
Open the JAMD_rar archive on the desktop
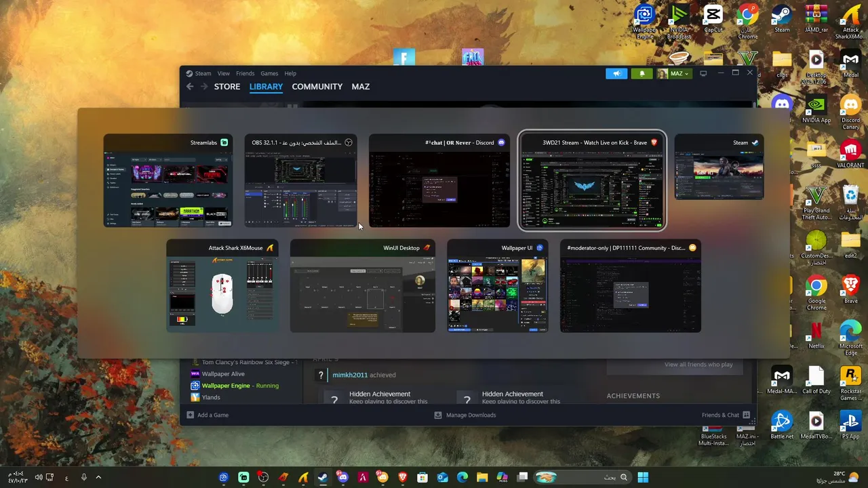(x=816, y=19)
